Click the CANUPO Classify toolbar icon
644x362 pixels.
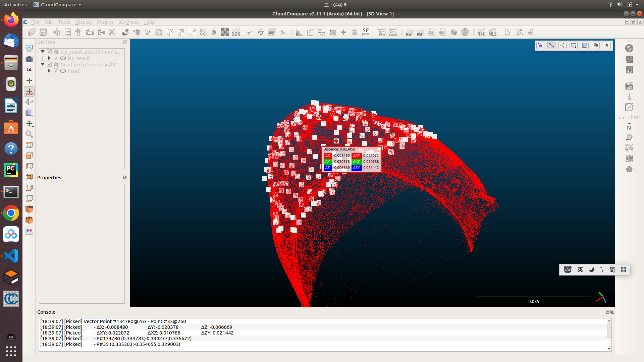click(x=393, y=33)
